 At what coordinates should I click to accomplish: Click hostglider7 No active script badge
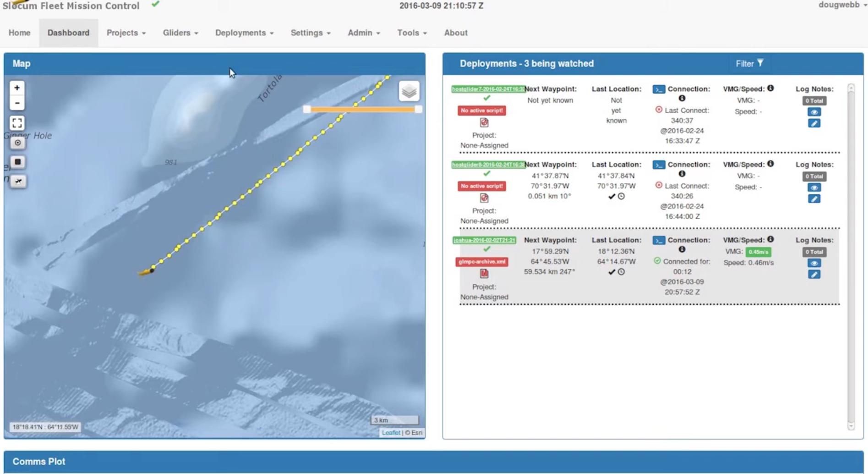[x=482, y=110]
